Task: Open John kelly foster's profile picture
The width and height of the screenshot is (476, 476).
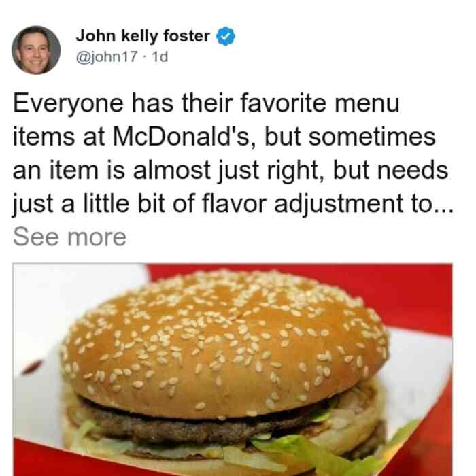Action: point(36,50)
